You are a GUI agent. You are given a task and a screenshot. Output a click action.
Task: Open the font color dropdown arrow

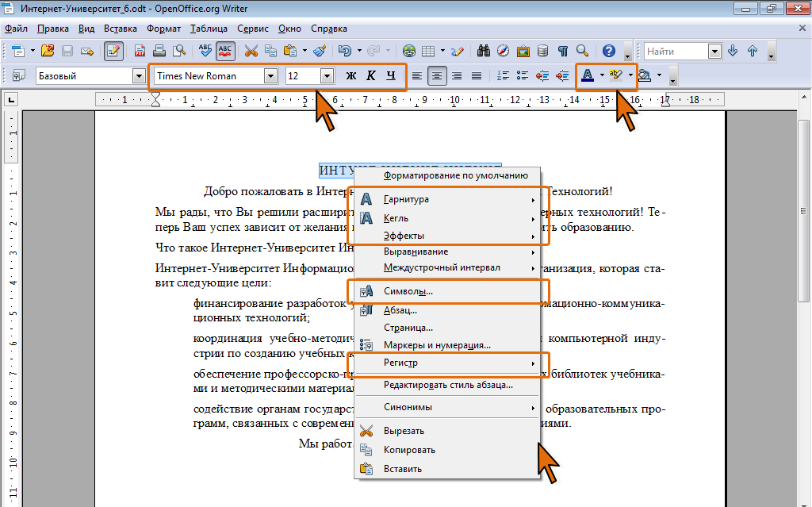(x=602, y=75)
